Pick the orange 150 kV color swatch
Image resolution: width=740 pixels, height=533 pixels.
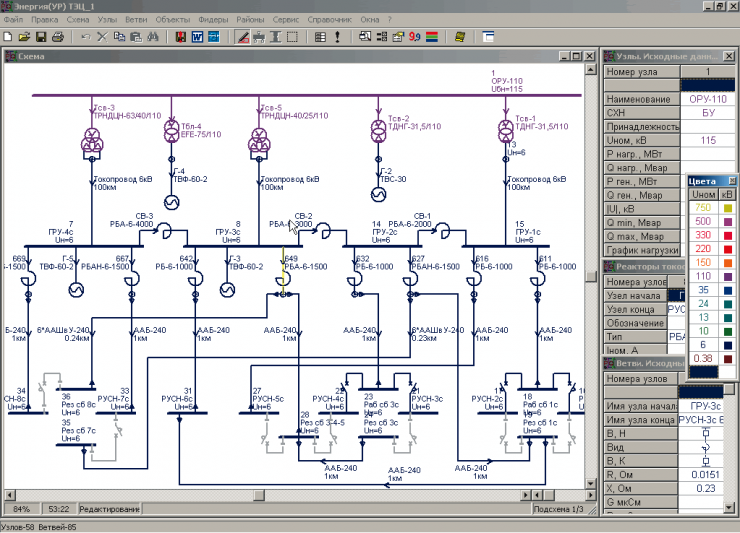click(x=728, y=263)
